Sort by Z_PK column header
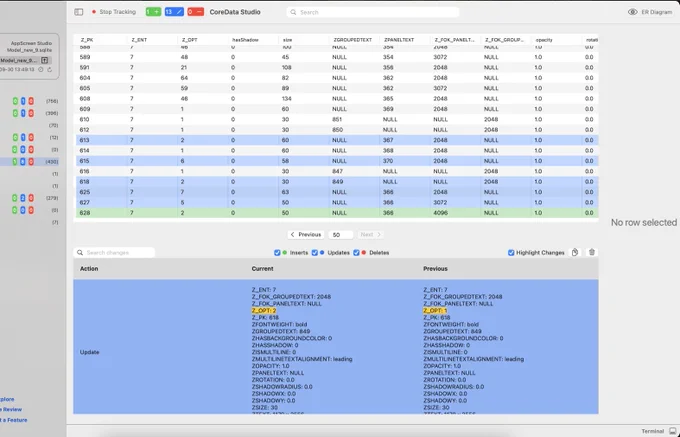This screenshot has width=680, height=437. point(87,39)
